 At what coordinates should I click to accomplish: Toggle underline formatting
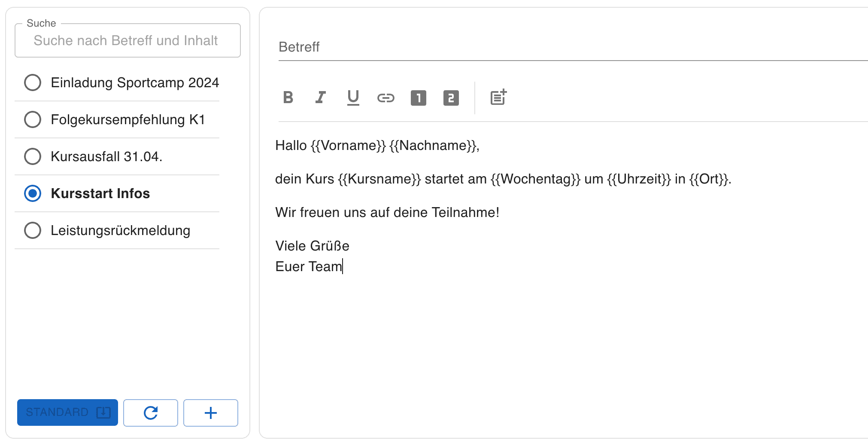point(353,98)
